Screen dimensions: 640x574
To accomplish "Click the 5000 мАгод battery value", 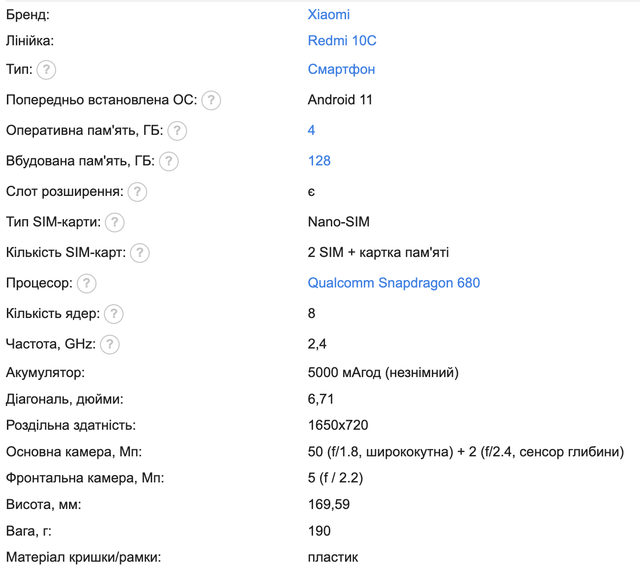I will pyautogui.click(x=383, y=373).
